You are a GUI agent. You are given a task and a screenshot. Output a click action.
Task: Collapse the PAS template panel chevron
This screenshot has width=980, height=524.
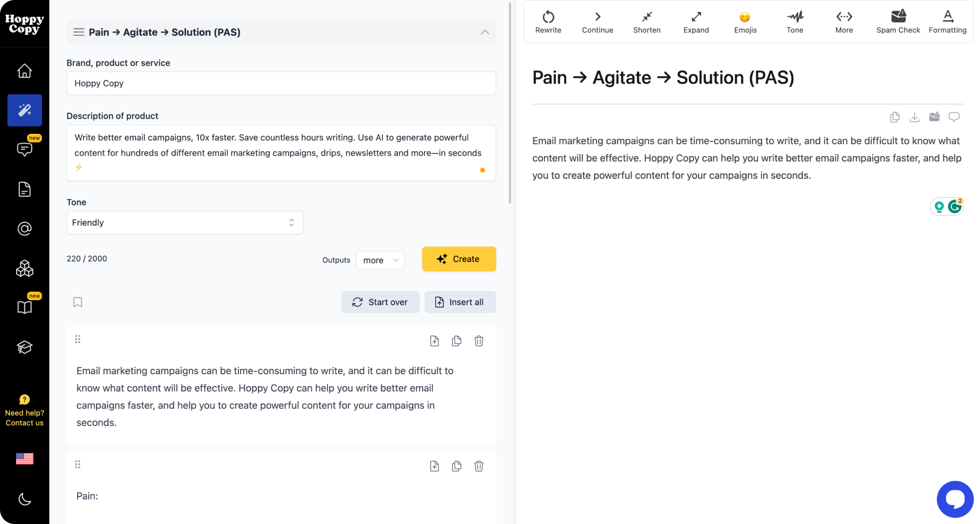click(485, 32)
